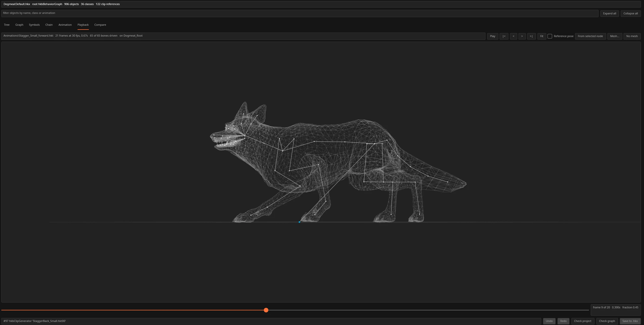Go to the Animation tab
The width and height of the screenshot is (644, 325).
tap(65, 25)
